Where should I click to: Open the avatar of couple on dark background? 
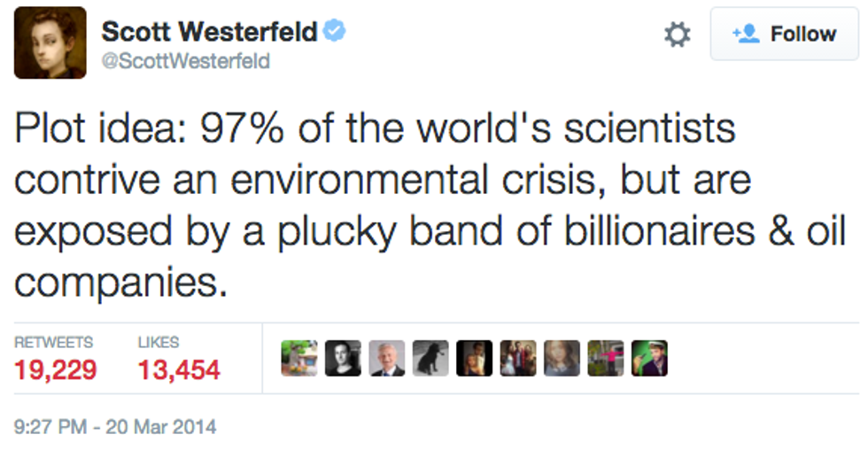pyautogui.click(x=474, y=359)
